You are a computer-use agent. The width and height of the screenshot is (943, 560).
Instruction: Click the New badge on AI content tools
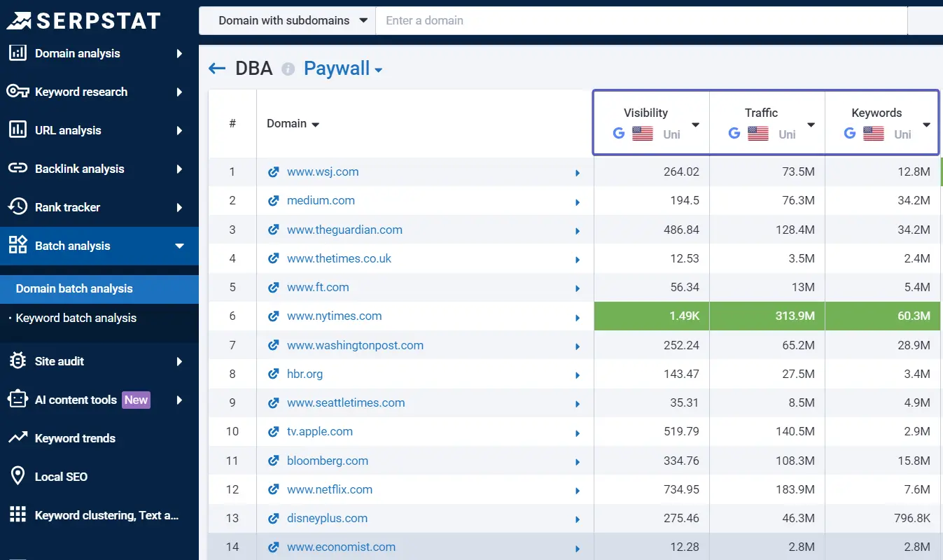click(136, 400)
